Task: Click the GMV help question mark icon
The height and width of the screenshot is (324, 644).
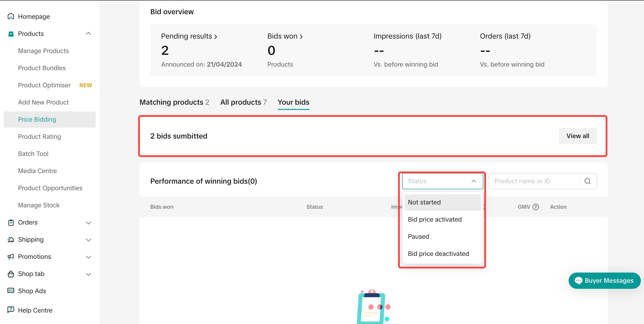Action: [x=535, y=207]
